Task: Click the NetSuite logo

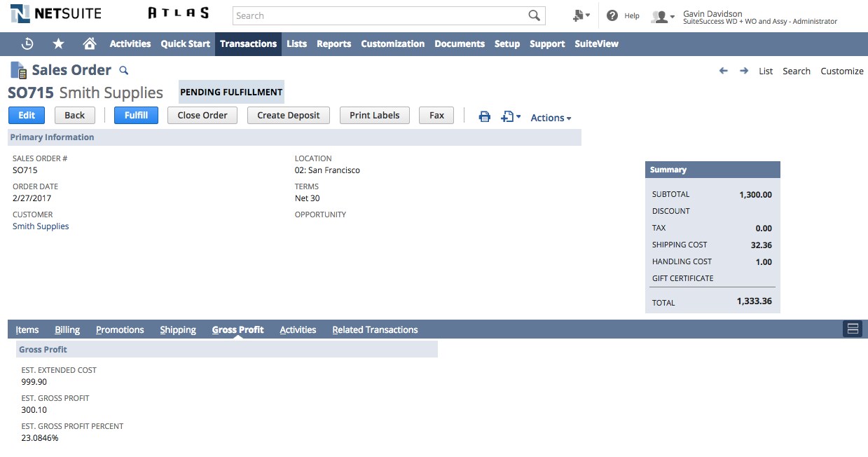Action: (56, 13)
